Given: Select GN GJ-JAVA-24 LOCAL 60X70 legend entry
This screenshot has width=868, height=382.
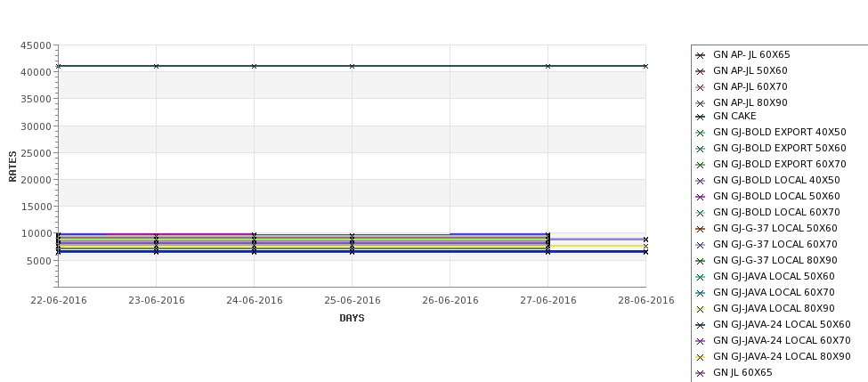Looking at the screenshot, I should tap(782, 341).
